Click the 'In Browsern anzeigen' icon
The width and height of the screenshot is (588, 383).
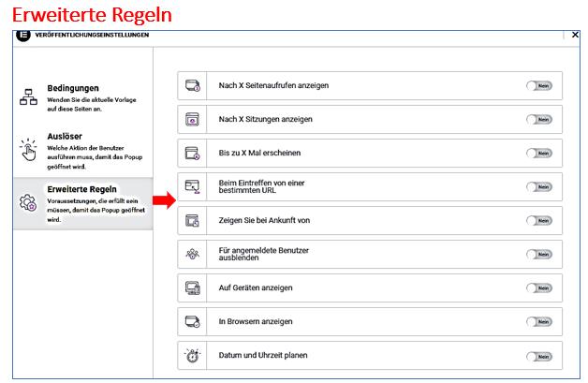pyautogui.click(x=192, y=322)
